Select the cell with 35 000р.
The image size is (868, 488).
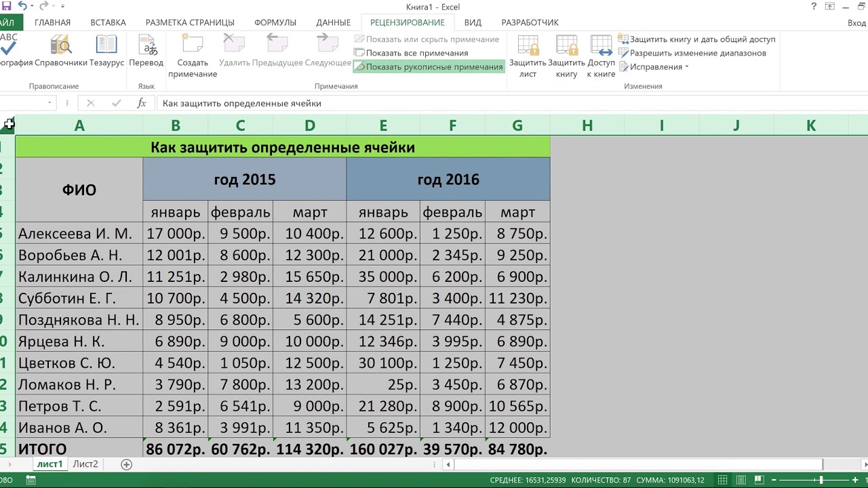tap(383, 277)
